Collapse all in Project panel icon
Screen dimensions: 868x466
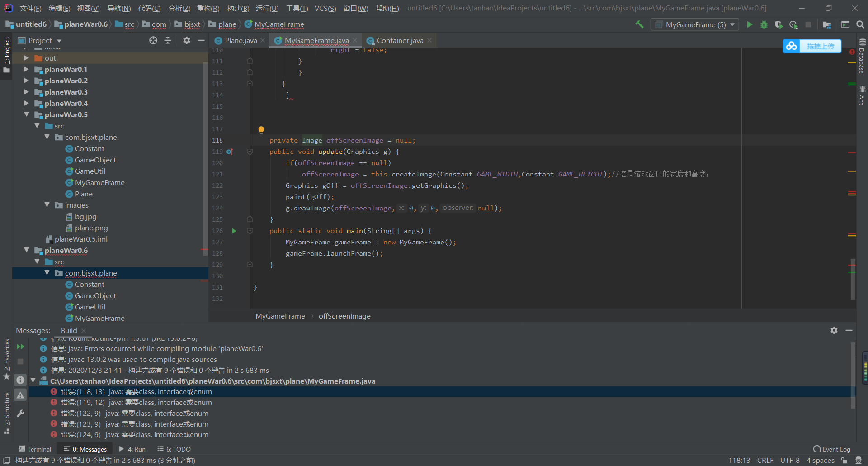click(x=168, y=40)
